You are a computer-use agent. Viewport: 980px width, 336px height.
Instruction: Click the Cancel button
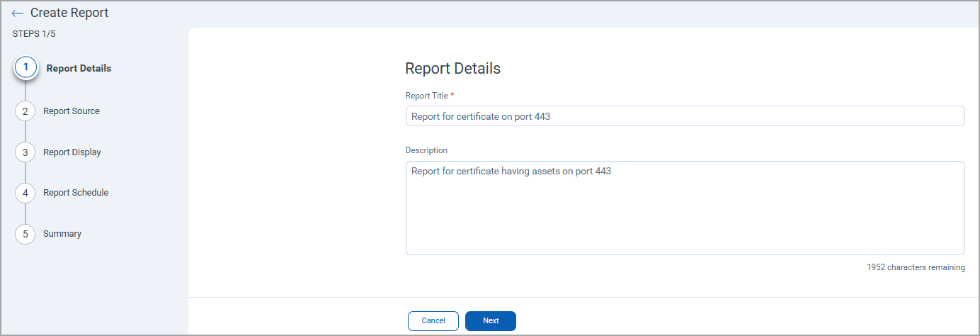click(433, 321)
